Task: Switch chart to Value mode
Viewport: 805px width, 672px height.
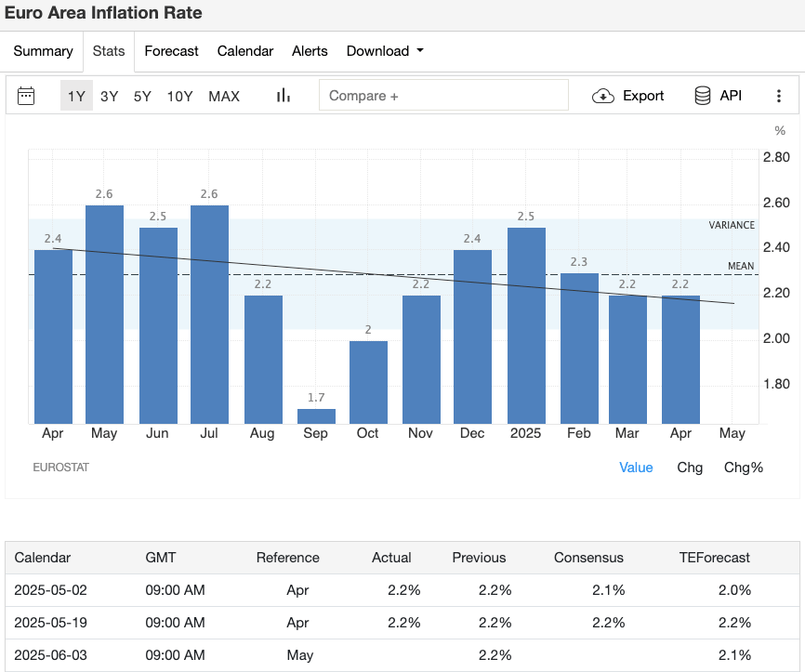Action: 636,468
